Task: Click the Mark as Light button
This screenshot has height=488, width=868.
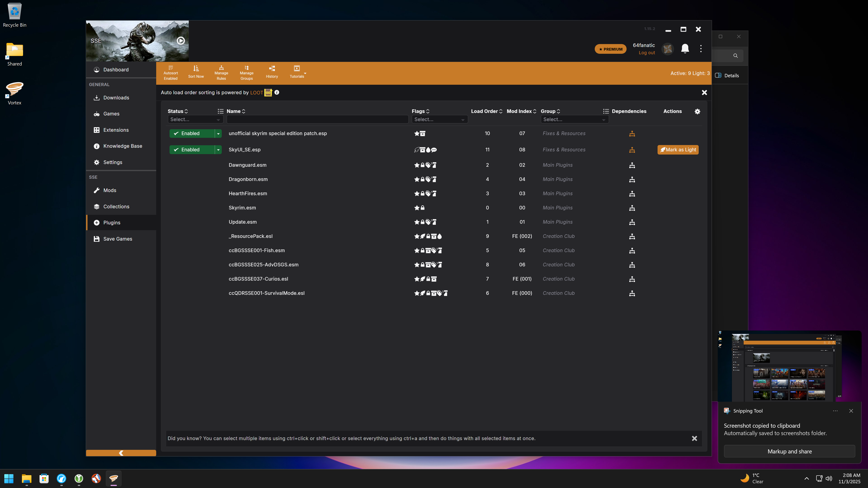Action: pyautogui.click(x=678, y=150)
